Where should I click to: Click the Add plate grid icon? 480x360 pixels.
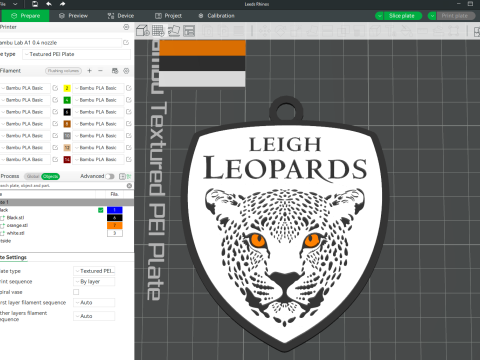[x=158, y=31]
